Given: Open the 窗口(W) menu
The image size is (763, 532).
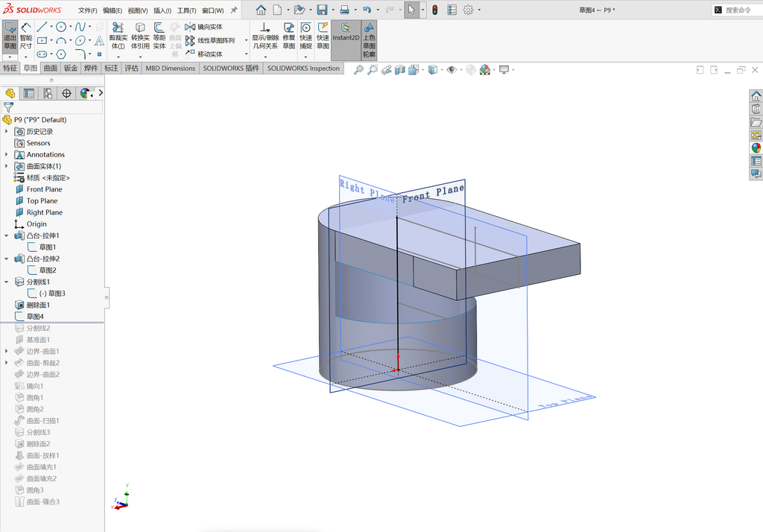Looking at the screenshot, I should [x=212, y=10].
